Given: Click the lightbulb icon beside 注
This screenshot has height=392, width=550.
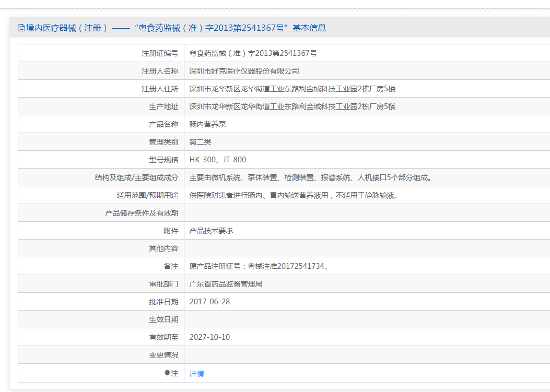Looking at the screenshot, I should pos(167,373).
